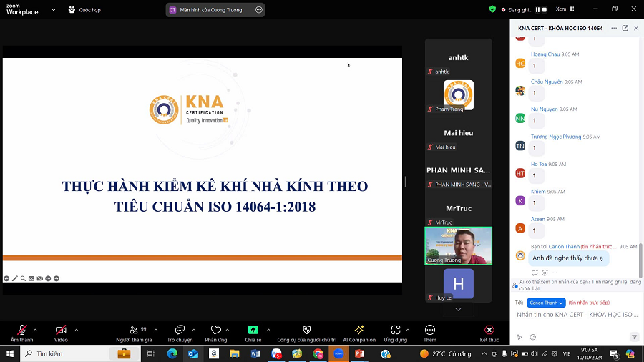Open Canon Thanh recipient dropdown

[x=546, y=303]
